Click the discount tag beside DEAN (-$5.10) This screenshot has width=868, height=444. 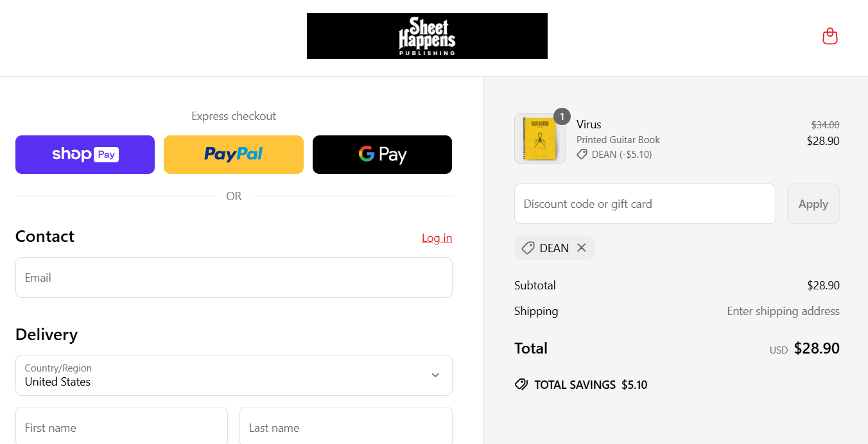point(582,155)
